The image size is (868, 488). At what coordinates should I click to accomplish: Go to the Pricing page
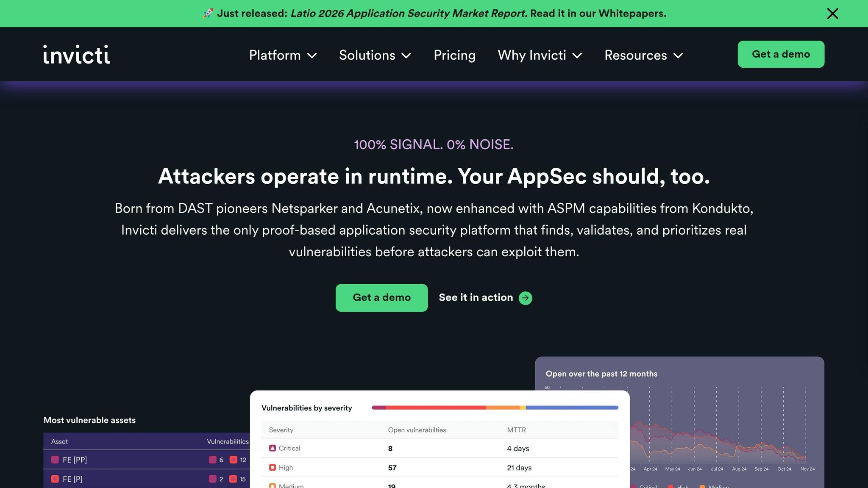454,55
